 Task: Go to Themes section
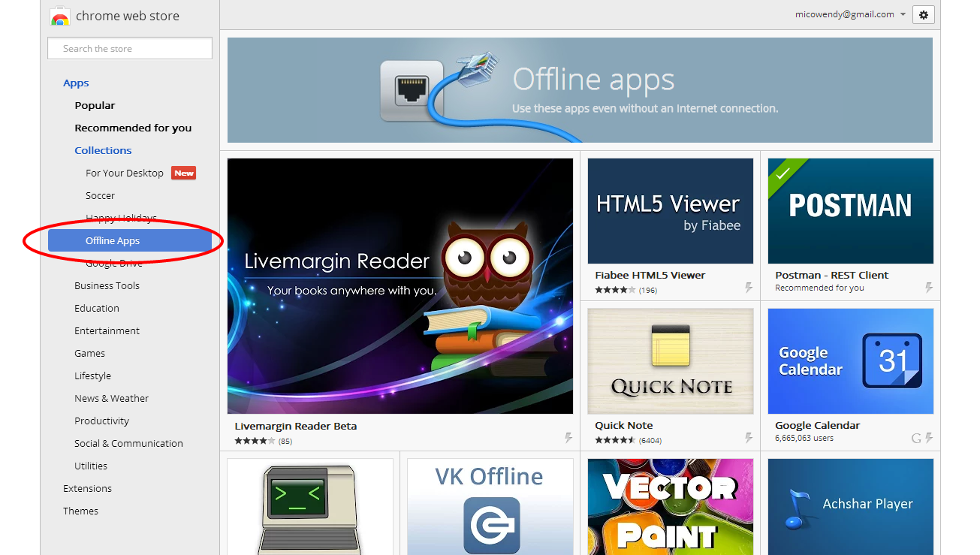click(80, 511)
